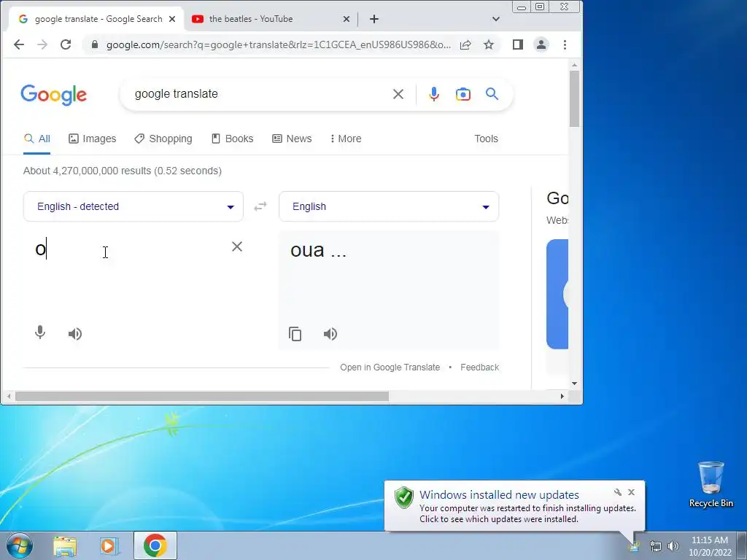The height and width of the screenshot is (560, 747).
Task: Launch Windows Media Player from taskbar
Action: (109, 546)
